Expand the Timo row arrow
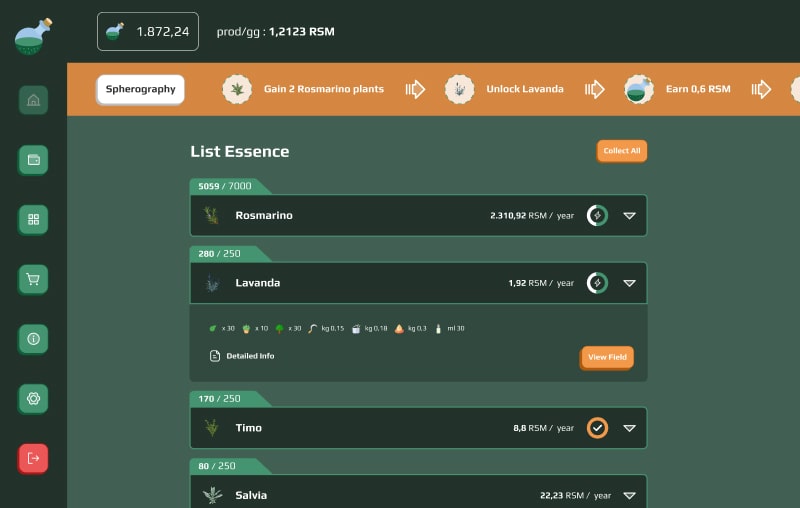Viewport: 800px width, 508px height. coord(629,428)
